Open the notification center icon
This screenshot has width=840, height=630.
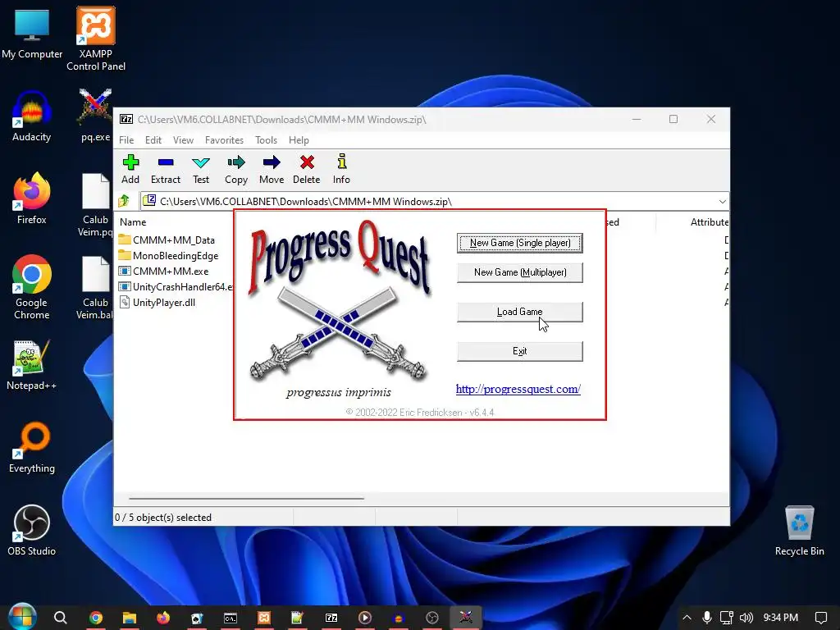[820, 618]
